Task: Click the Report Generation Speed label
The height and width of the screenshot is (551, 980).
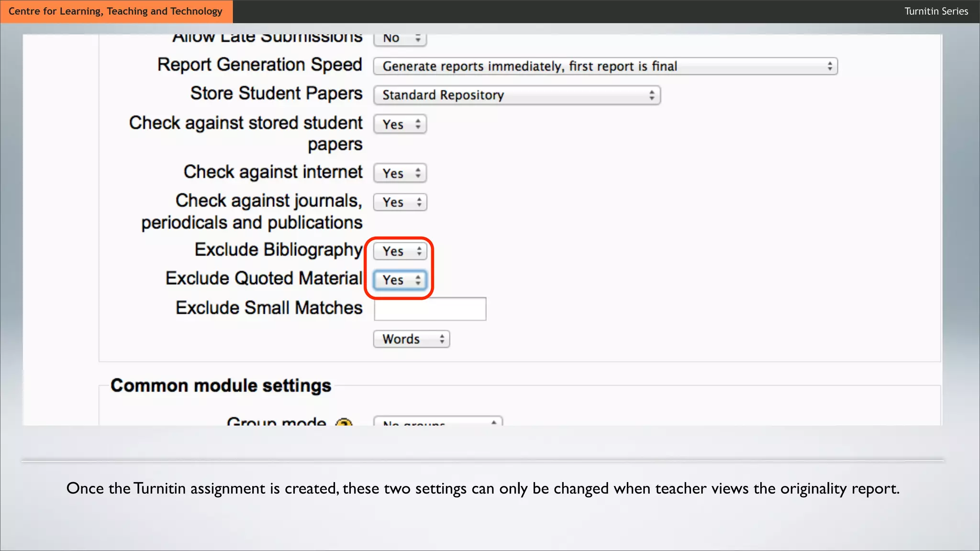Action: click(x=259, y=65)
